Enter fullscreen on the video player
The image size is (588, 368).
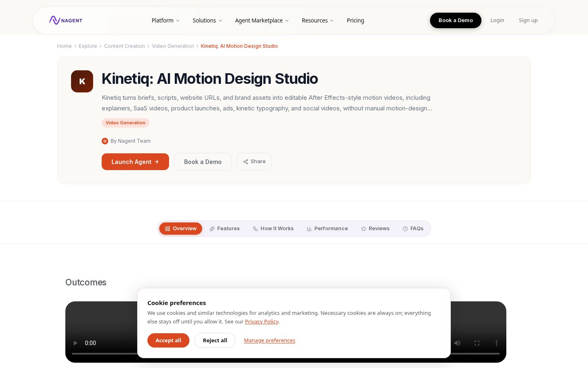[x=477, y=343]
